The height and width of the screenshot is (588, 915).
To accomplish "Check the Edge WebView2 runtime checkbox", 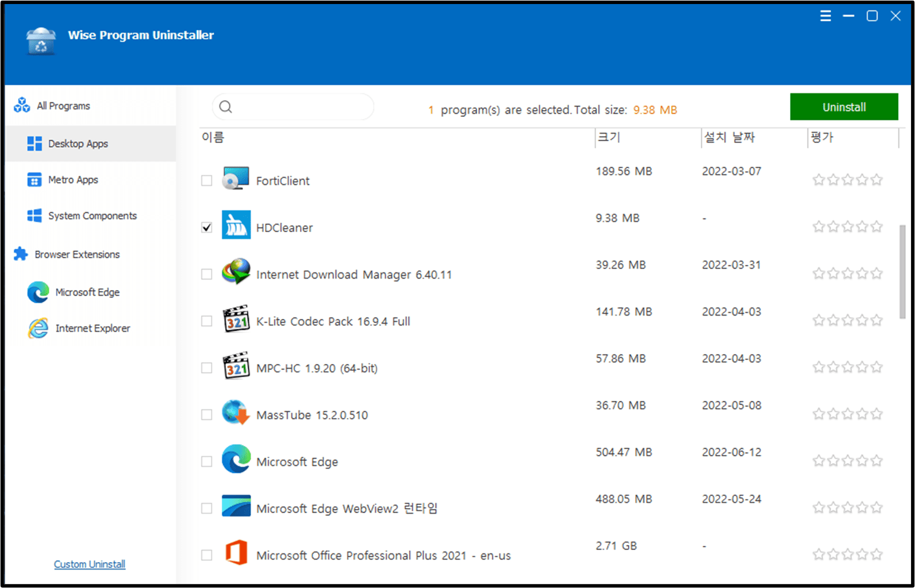I will click(x=207, y=509).
